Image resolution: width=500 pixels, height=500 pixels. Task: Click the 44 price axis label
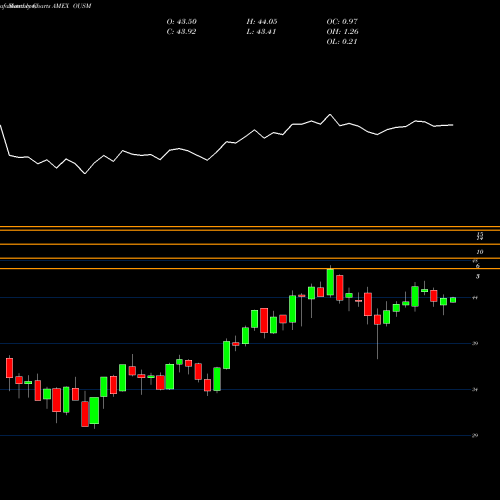475,297
